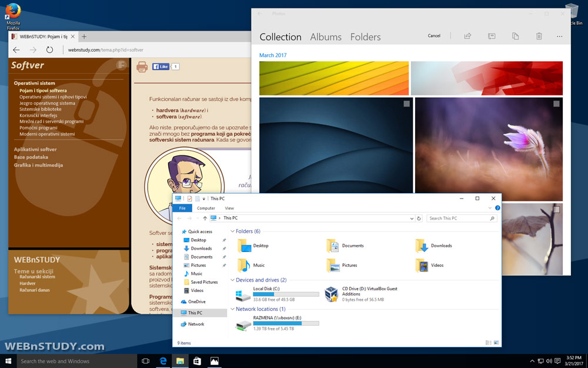
Task: Open the Action Center notifications
Action: coord(557,362)
